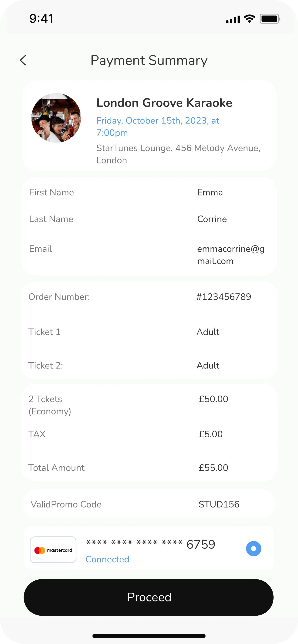Tap the battery status icon

point(270,19)
